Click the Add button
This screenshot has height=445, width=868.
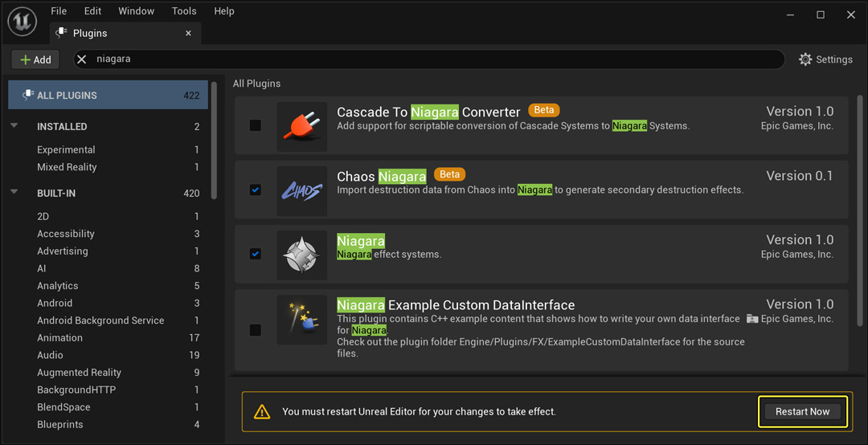tap(35, 59)
